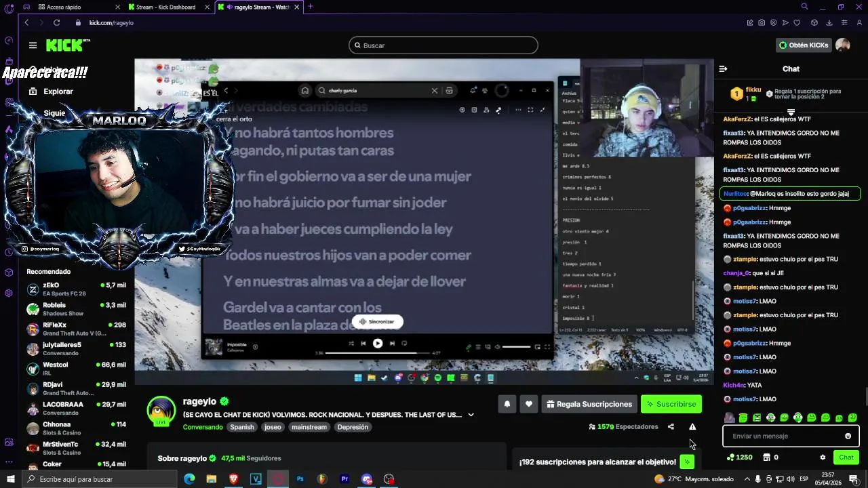Viewport: 868px width, 488px height.
Task: Go back in browser history
Action: click(x=26, y=22)
